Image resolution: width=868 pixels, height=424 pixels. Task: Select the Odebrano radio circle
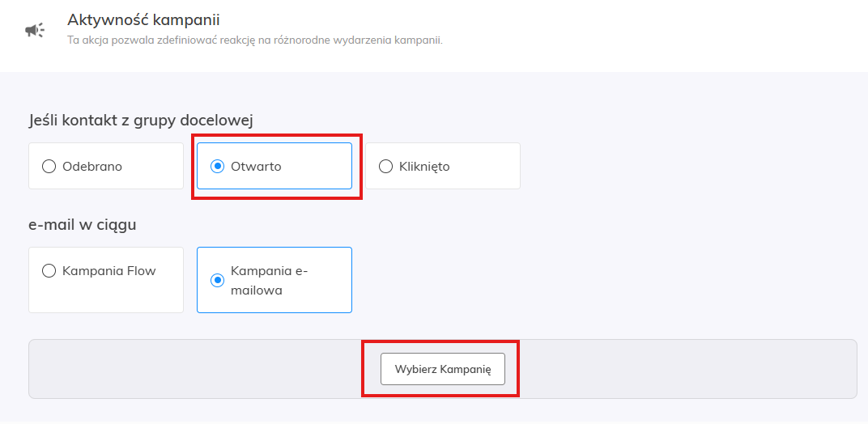(x=49, y=167)
